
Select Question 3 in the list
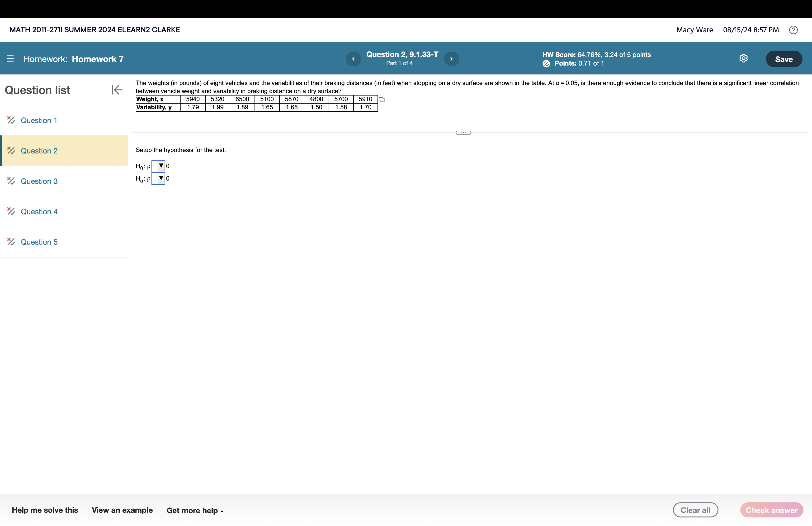pyautogui.click(x=39, y=181)
